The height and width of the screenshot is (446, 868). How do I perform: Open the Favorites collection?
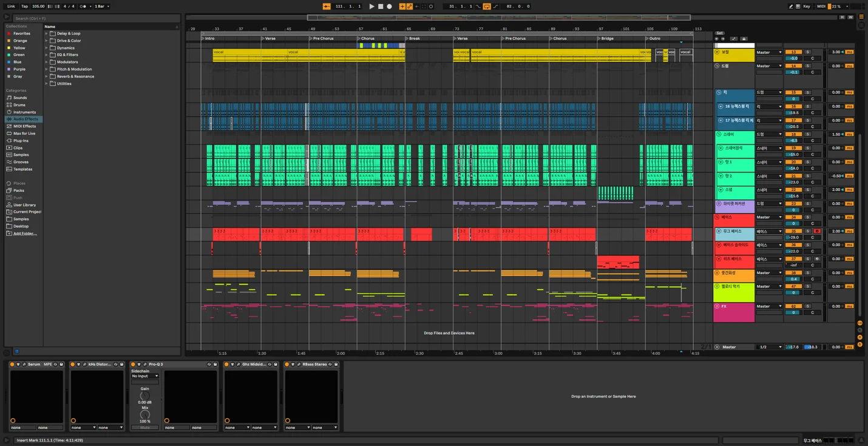(x=23, y=33)
